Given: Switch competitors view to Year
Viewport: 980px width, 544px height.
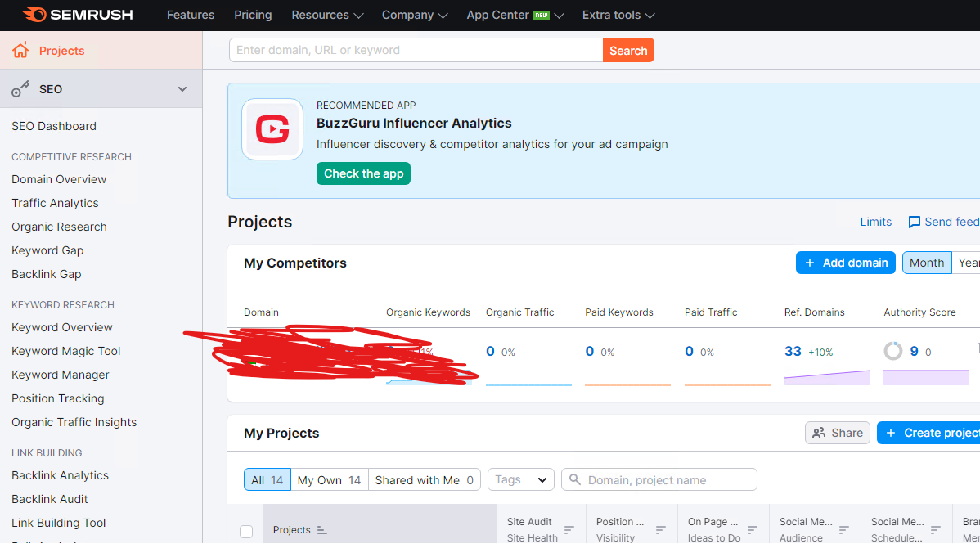Looking at the screenshot, I should [968, 263].
